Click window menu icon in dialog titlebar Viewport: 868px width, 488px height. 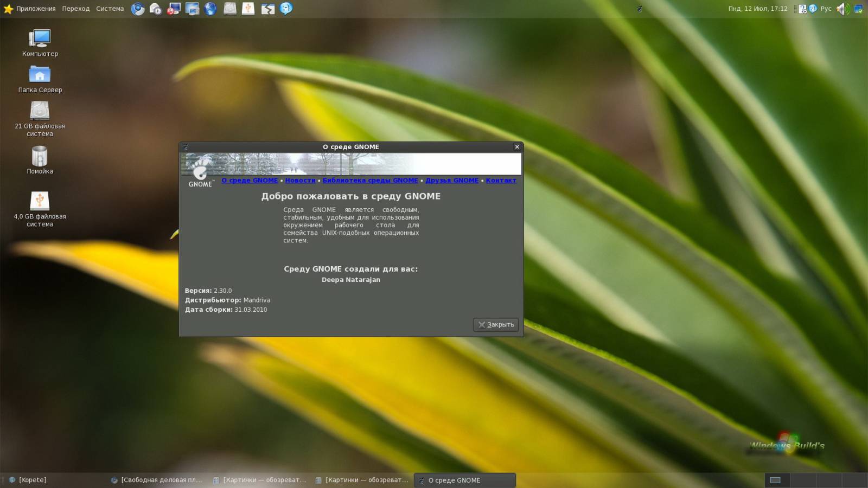click(x=186, y=147)
